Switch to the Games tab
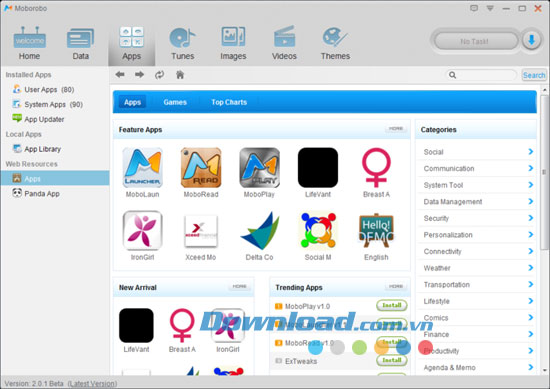 (x=175, y=102)
